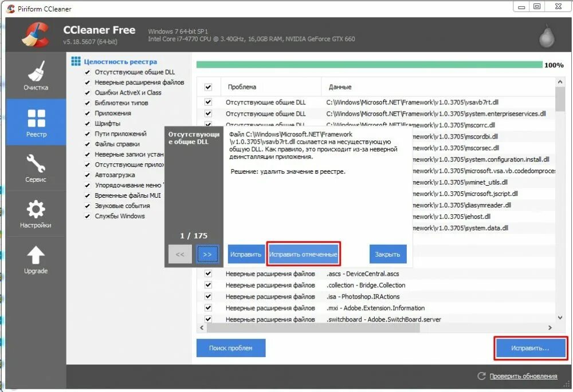Select the mscordbi.dll data cell
This screenshot has width=573, height=392.
456,136
